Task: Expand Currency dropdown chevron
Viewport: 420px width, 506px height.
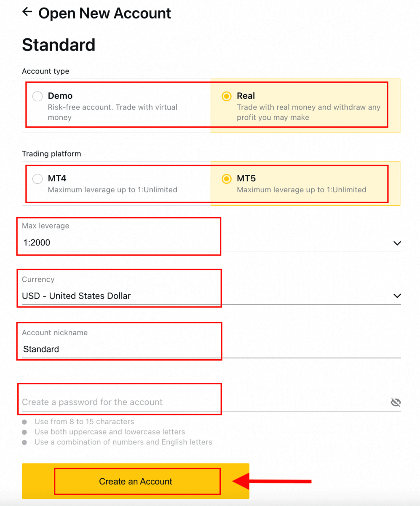Action: pos(396,296)
